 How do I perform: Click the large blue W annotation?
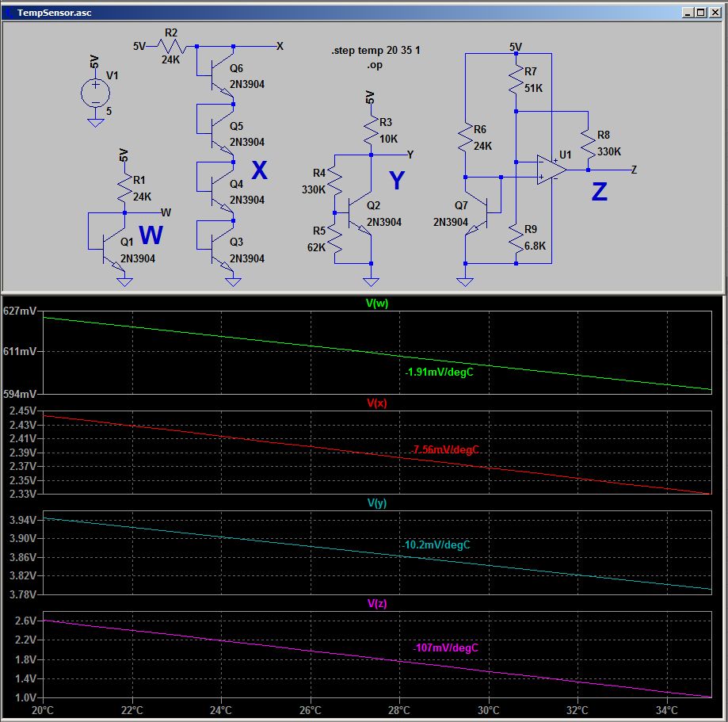click(151, 235)
